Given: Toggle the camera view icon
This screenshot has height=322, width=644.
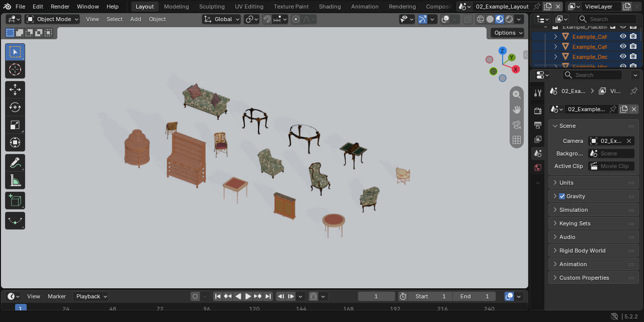Looking at the screenshot, I should (x=517, y=125).
